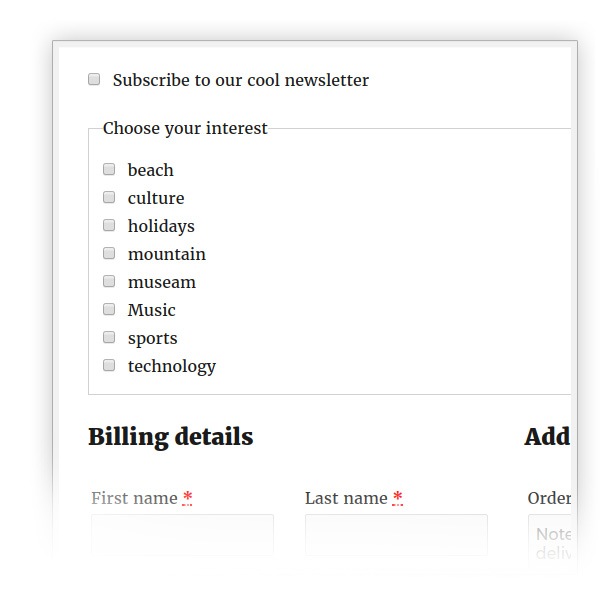Select the holidays checkbox
Screen dimensions: 600x591
pyautogui.click(x=109, y=225)
